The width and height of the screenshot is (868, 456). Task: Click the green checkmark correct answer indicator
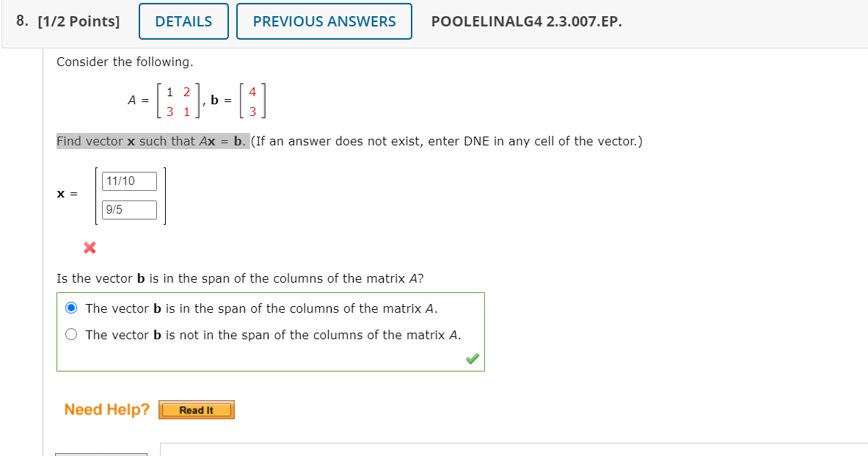click(x=472, y=358)
